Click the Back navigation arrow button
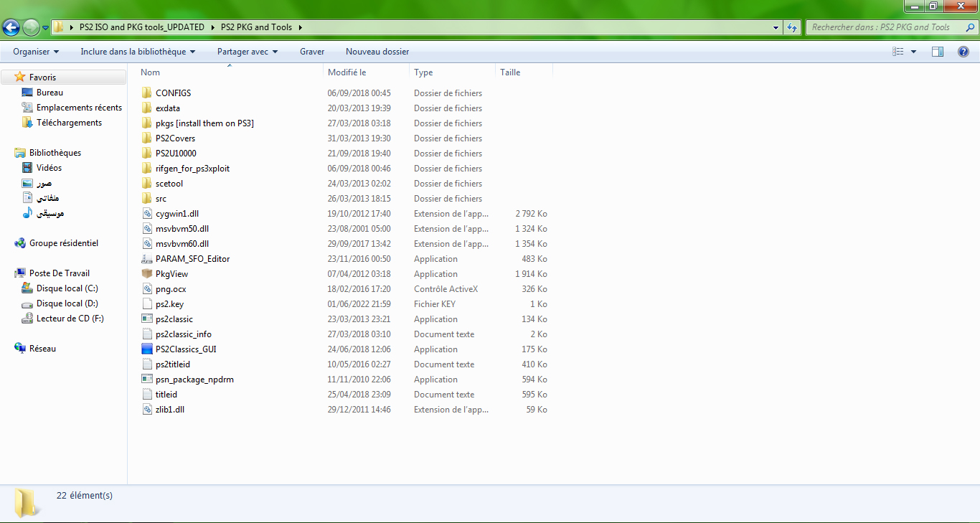The width and height of the screenshot is (980, 523). (11, 27)
